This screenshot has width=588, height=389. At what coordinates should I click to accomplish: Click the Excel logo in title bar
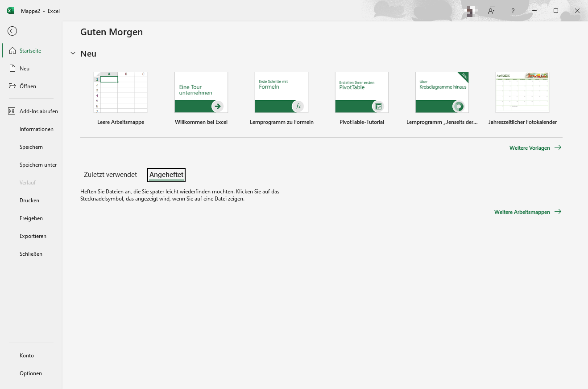tap(11, 11)
